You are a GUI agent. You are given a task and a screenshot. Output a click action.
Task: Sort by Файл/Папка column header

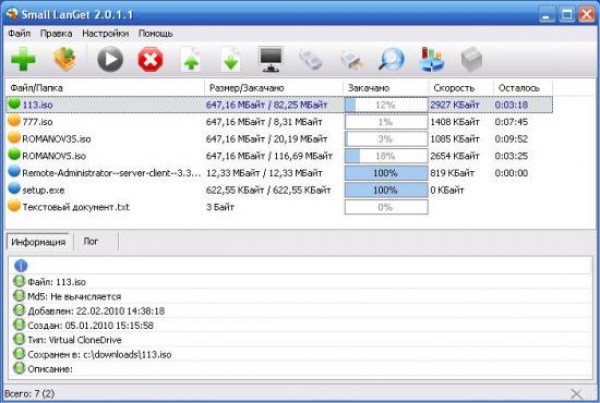point(105,88)
